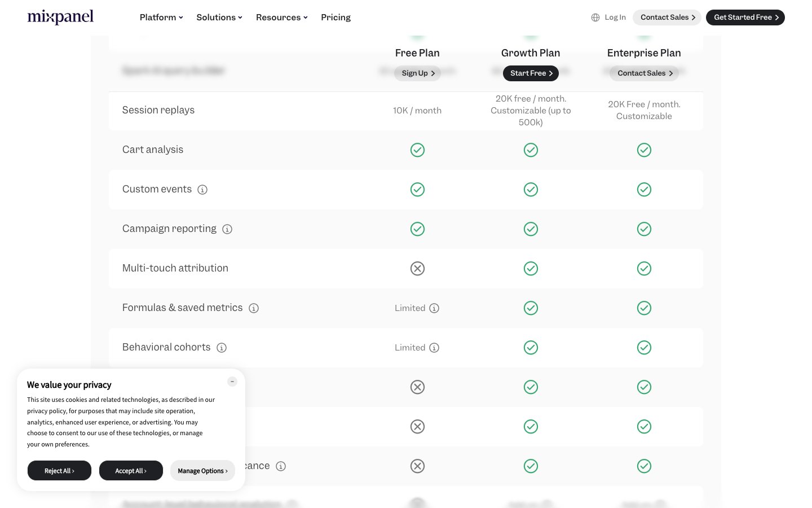The image size is (812, 508).
Task: Expand the Platform menu
Action: pos(161,17)
